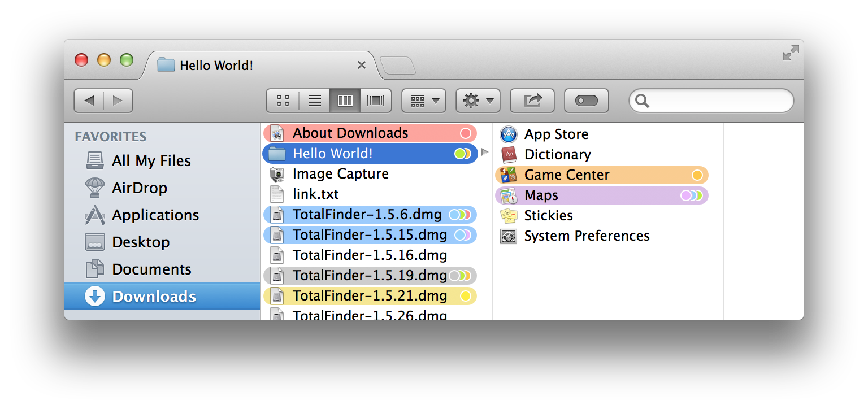Select the System Preferences icon
Viewport: 868px width, 409px height.
(x=509, y=236)
